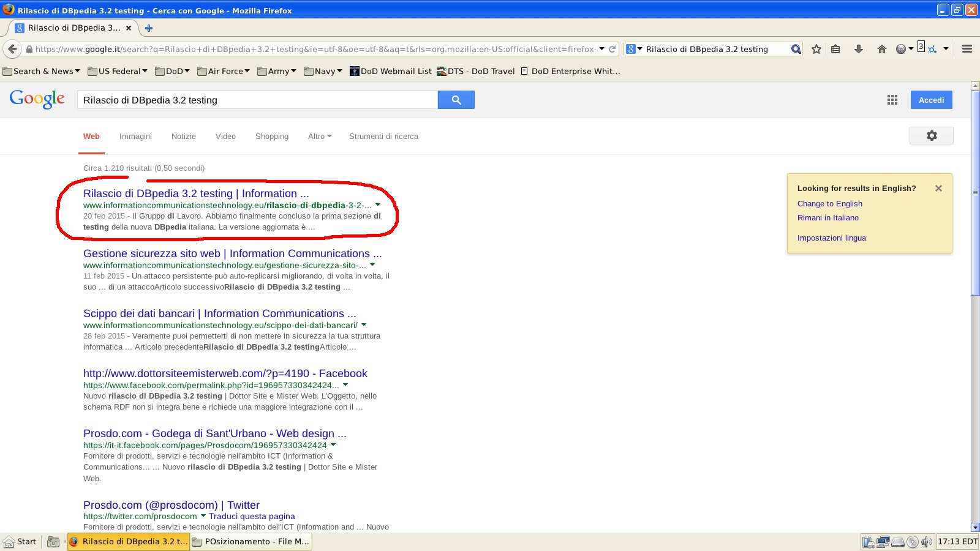Open the search engine selector dropdown
The width and height of the screenshot is (980, 551).
pos(635,49)
